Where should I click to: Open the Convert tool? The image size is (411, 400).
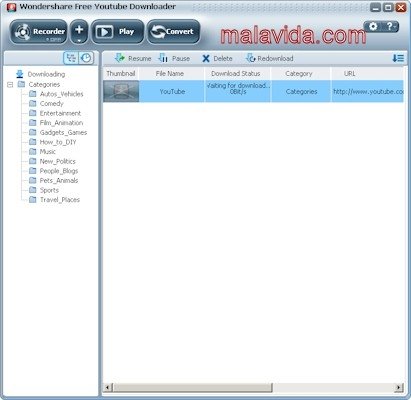173,32
